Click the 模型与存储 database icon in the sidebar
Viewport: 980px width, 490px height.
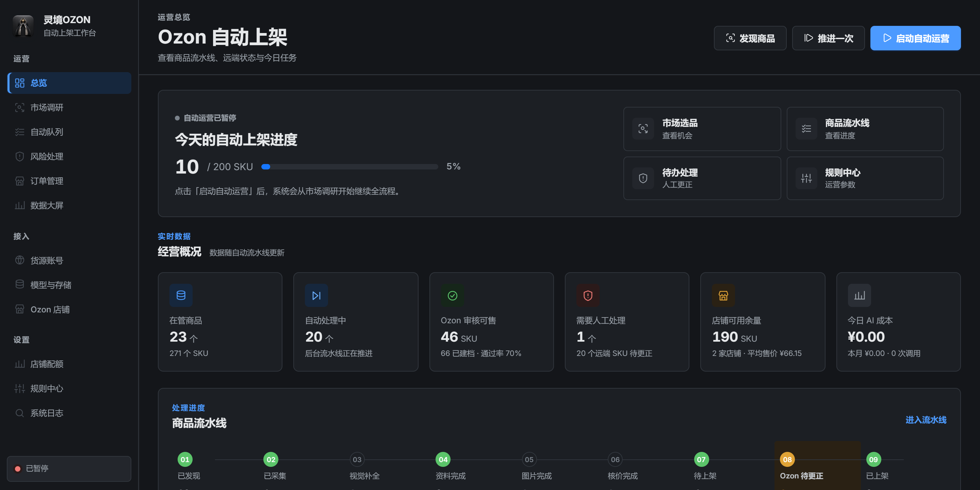pos(19,284)
